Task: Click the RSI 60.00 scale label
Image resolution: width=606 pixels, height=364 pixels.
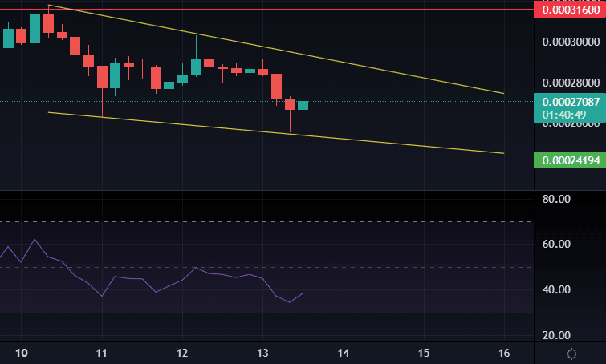Action: point(556,244)
